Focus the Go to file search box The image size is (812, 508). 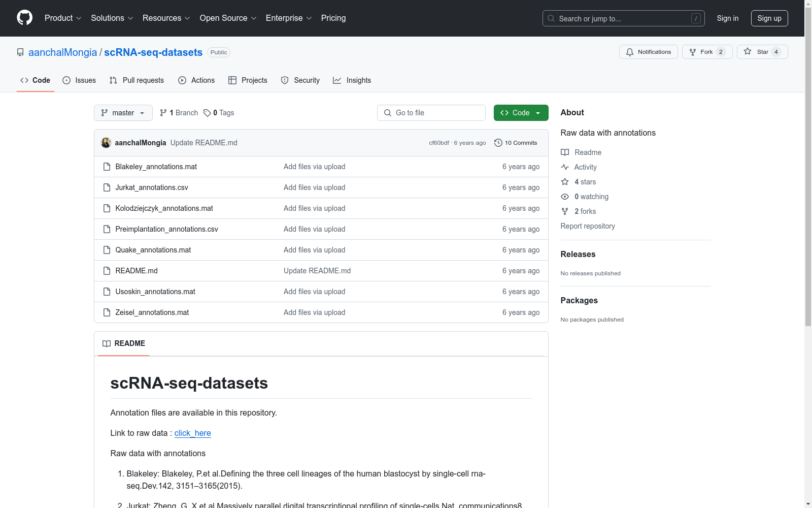point(431,113)
